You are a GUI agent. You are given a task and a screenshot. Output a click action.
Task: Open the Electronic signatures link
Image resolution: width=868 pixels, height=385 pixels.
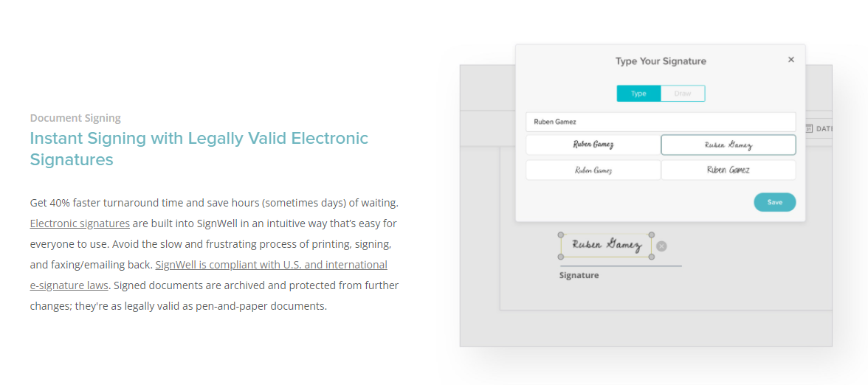[80, 223]
